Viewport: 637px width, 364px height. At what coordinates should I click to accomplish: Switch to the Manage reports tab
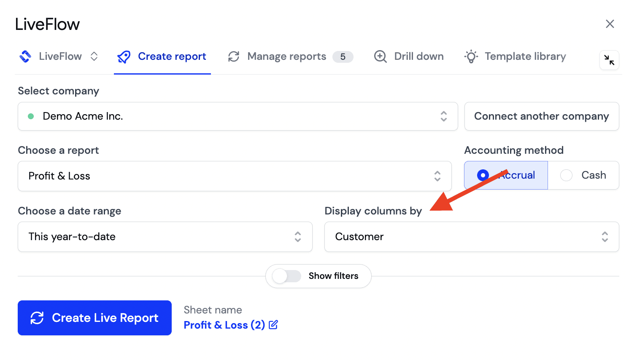click(x=287, y=56)
